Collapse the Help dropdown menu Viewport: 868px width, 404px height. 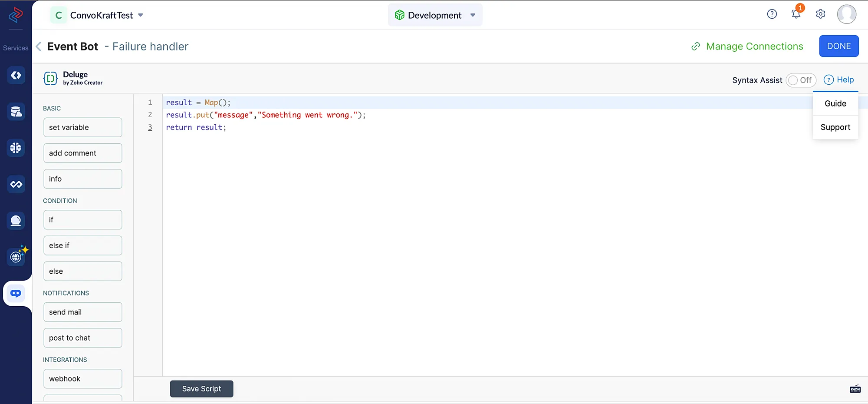839,80
